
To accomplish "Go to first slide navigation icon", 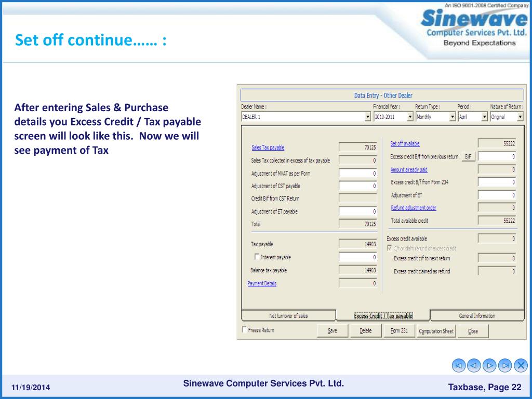I will click(x=459, y=365).
